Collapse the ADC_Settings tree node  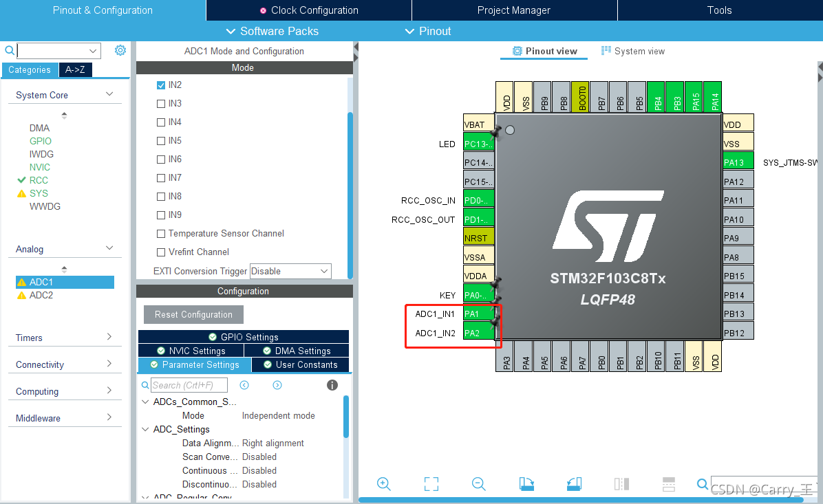click(x=145, y=429)
